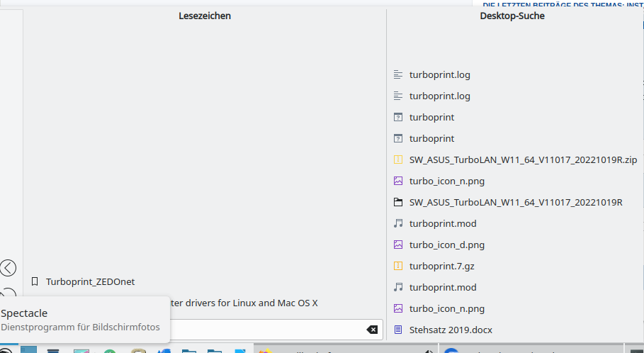Click the Desktop-Suche section header
Screen dimensions: 644x353
(x=512, y=16)
